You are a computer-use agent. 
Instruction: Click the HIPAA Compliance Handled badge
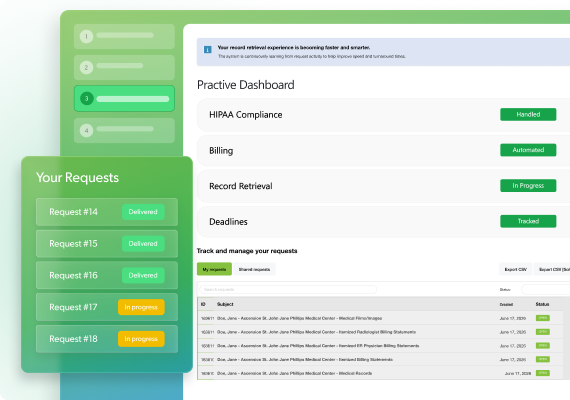(x=528, y=114)
